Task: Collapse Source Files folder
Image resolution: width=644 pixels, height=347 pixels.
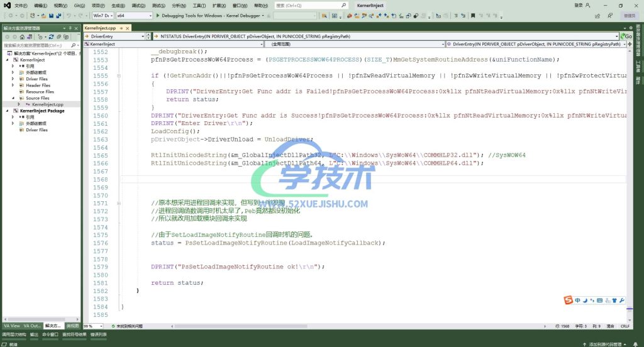Action: [13, 98]
